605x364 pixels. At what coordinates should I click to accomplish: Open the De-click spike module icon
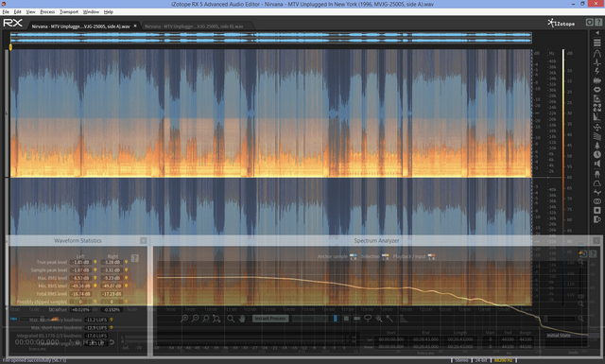597,62
